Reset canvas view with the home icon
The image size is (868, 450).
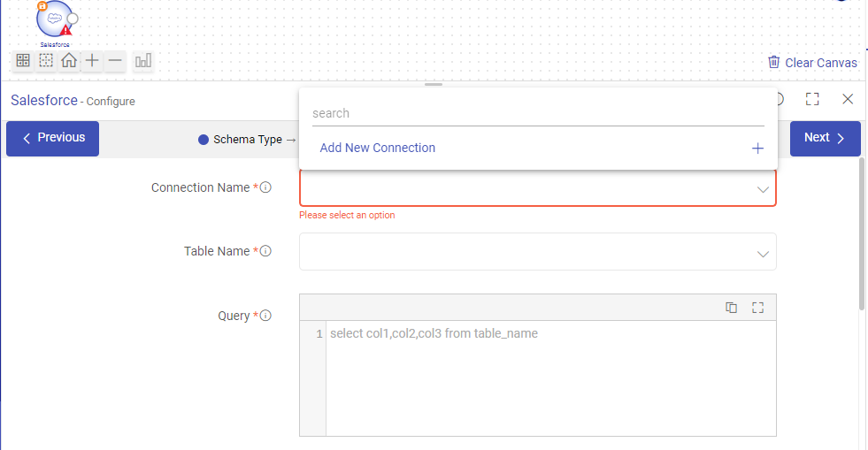point(69,61)
